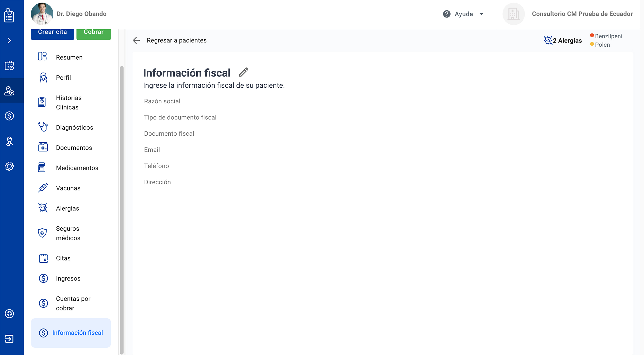Click the pencil edit icon beside Información fiscal
This screenshot has height=355, width=644.
pyautogui.click(x=243, y=72)
